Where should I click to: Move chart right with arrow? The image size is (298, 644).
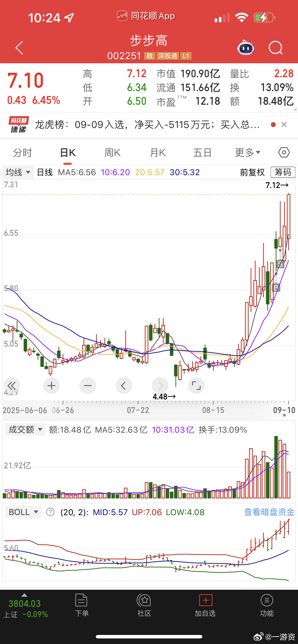click(160, 386)
